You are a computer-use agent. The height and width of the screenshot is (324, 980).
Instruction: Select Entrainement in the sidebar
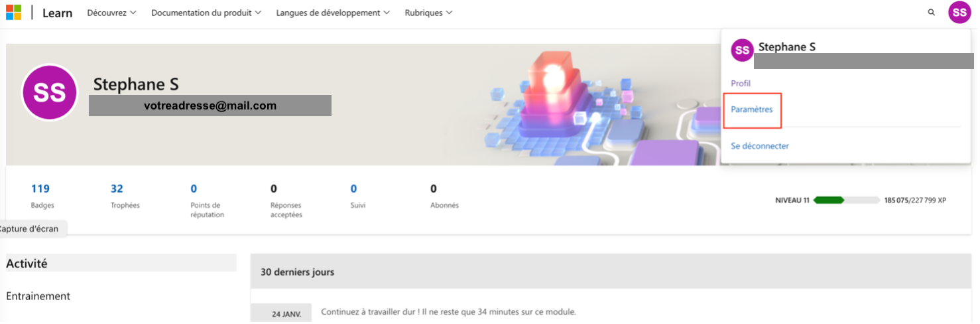(38, 296)
